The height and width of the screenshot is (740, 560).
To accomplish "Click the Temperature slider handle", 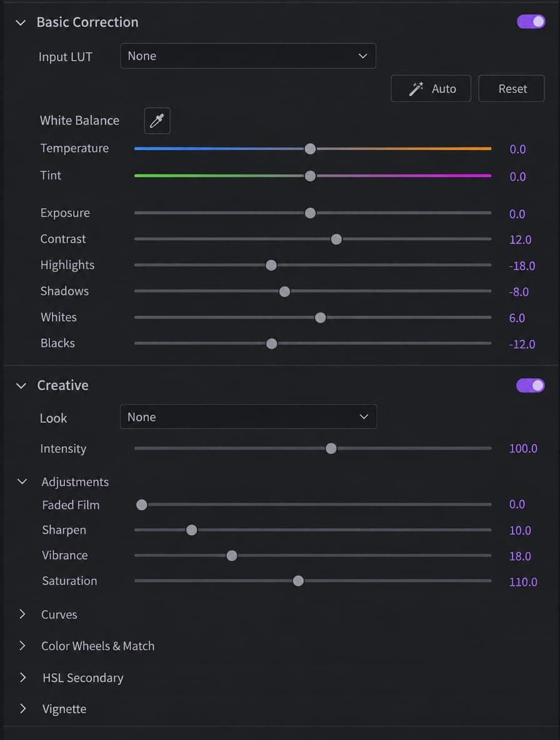I will coord(310,149).
